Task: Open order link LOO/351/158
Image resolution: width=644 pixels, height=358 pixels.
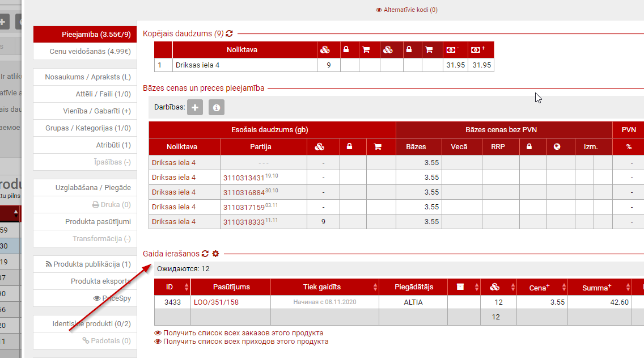Action: pyautogui.click(x=216, y=302)
